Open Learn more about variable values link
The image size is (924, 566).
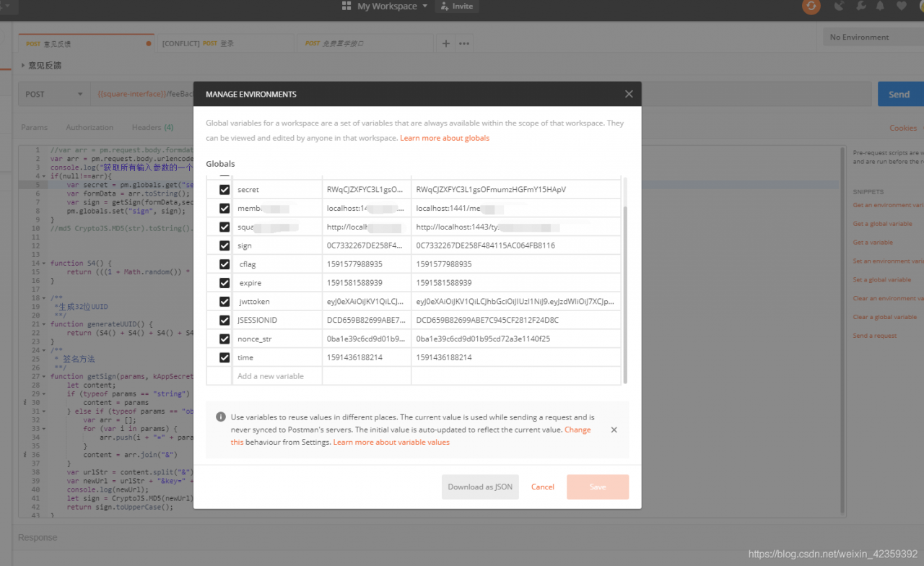pyautogui.click(x=391, y=442)
